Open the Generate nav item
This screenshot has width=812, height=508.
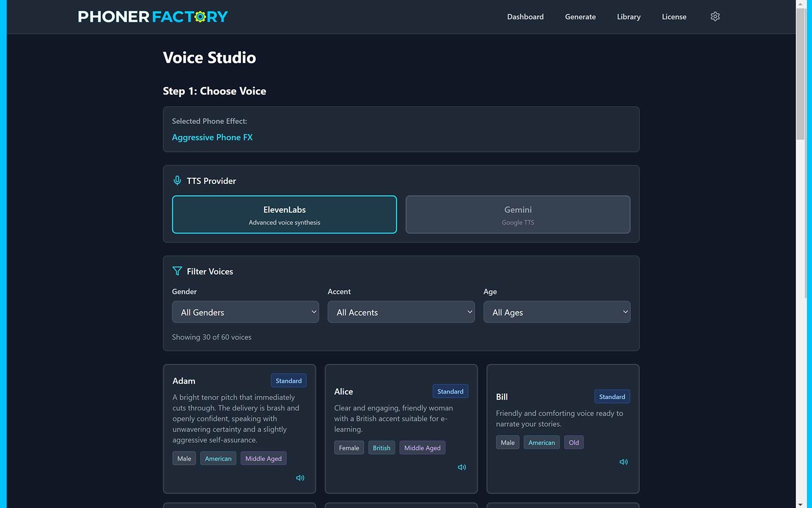(x=580, y=17)
